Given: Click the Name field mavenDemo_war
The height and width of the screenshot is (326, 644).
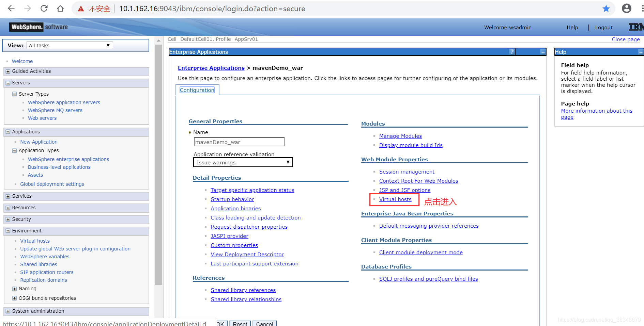Looking at the screenshot, I should [239, 142].
